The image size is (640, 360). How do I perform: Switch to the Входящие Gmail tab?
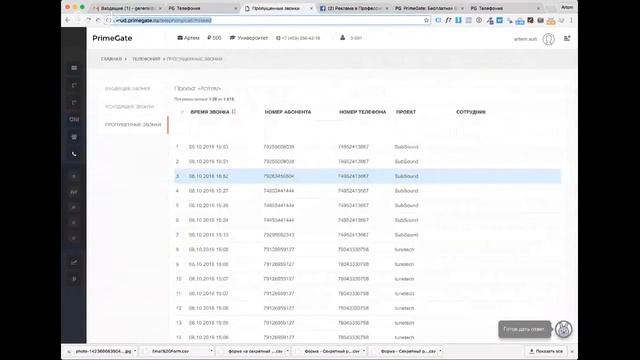coord(127,8)
